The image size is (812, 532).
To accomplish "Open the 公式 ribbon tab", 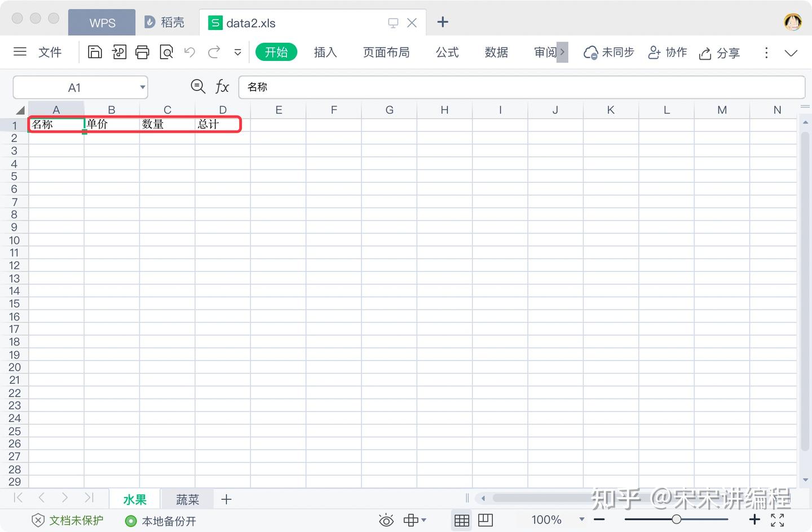I will [447, 52].
